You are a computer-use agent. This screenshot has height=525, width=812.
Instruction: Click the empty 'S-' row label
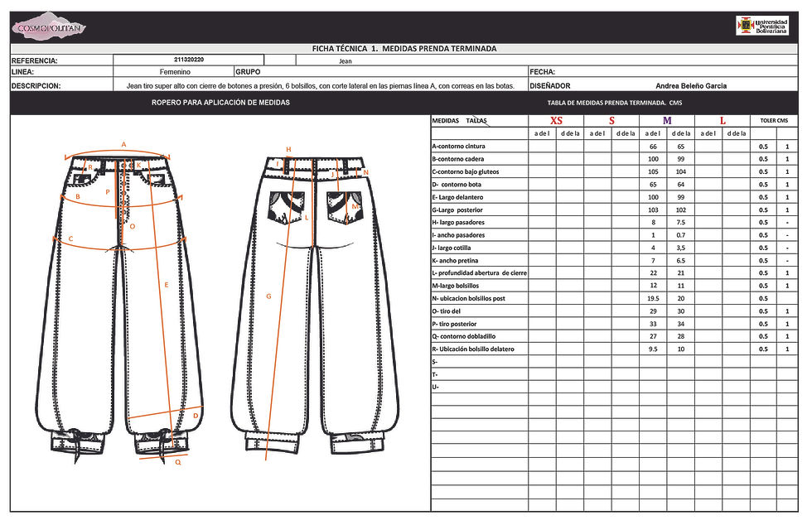(x=434, y=362)
